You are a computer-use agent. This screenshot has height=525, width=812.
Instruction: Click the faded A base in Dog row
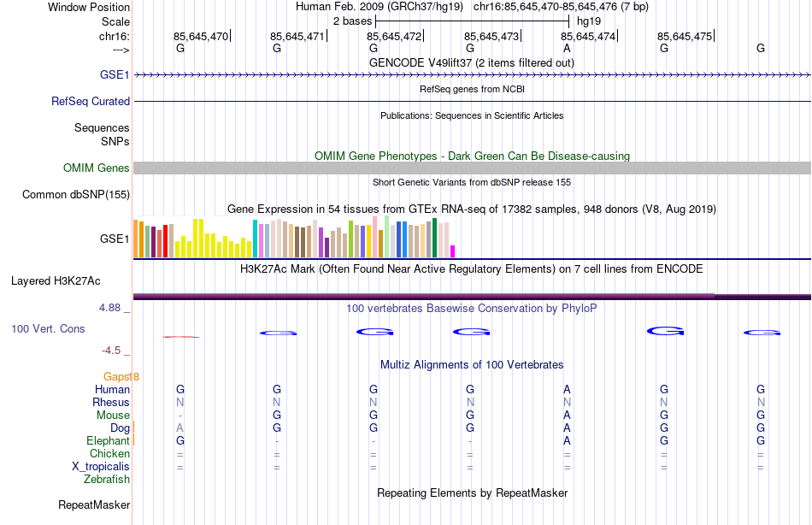click(x=179, y=428)
